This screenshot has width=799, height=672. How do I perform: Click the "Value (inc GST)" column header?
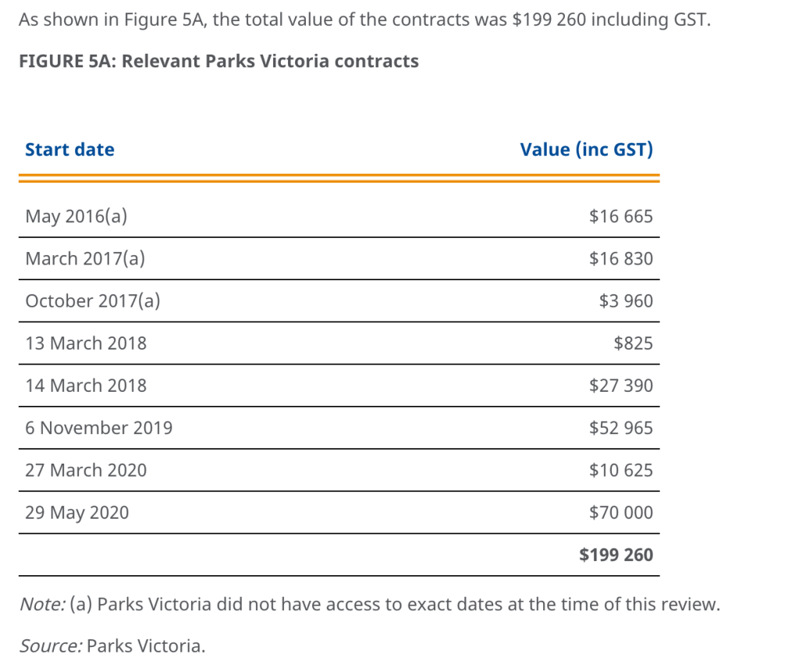click(586, 150)
